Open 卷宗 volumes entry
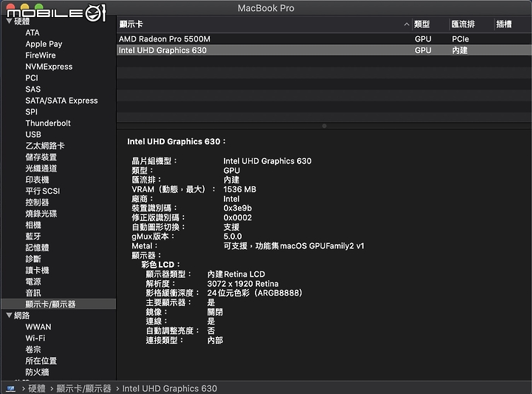 tap(33, 349)
